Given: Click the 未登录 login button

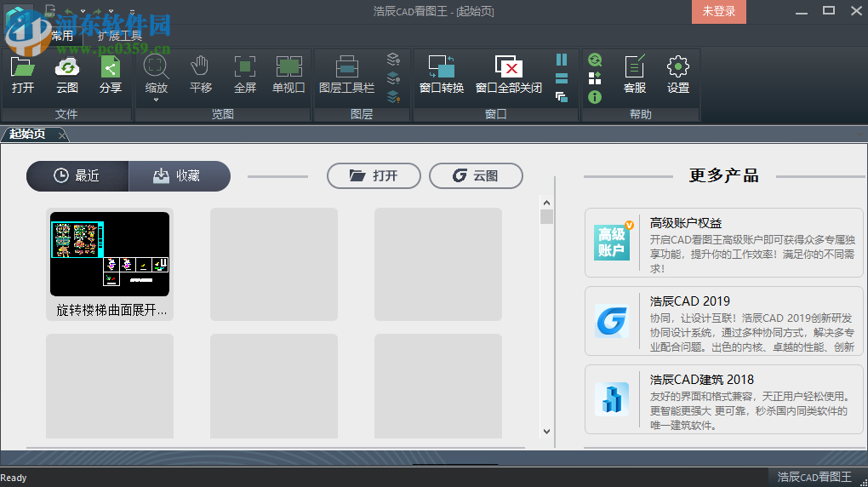Looking at the screenshot, I should click(718, 12).
